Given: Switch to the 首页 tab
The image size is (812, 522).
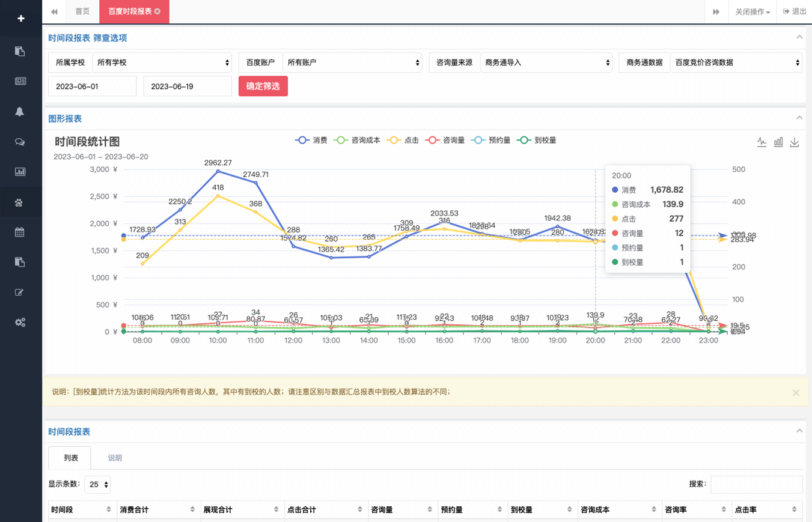Looking at the screenshot, I should tap(82, 12).
